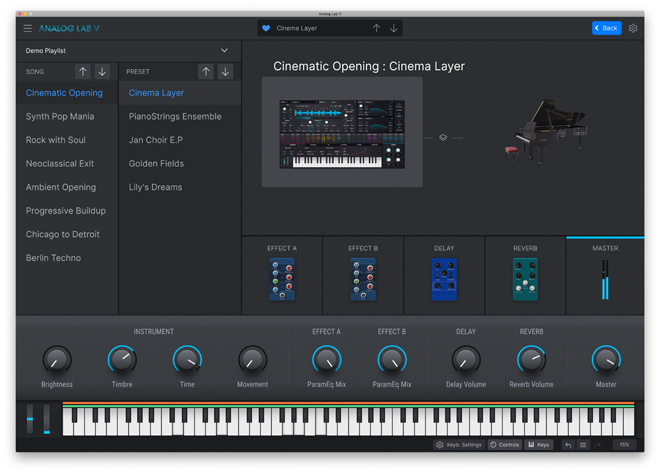Viewport: 660px width, 473px height.
Task: Click the pitch bend strip beside keyboard
Action: click(x=30, y=419)
